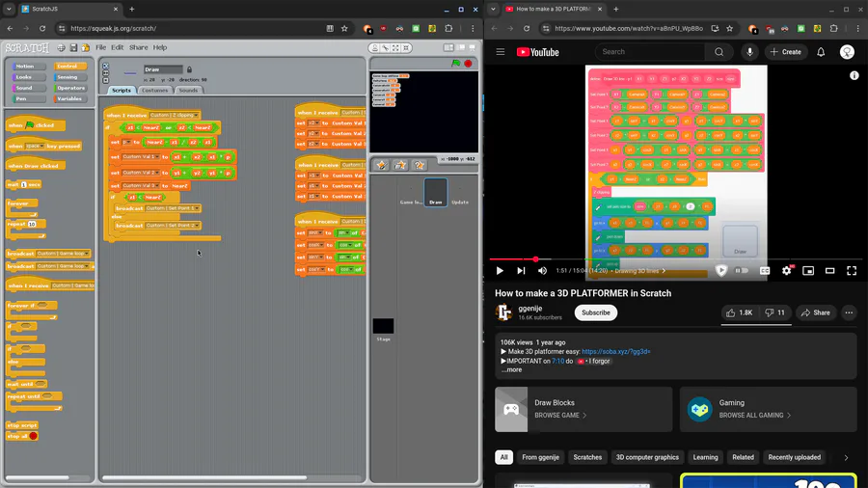Open the YouTube hamburger guide menu
The image size is (868, 488).
click(x=501, y=52)
